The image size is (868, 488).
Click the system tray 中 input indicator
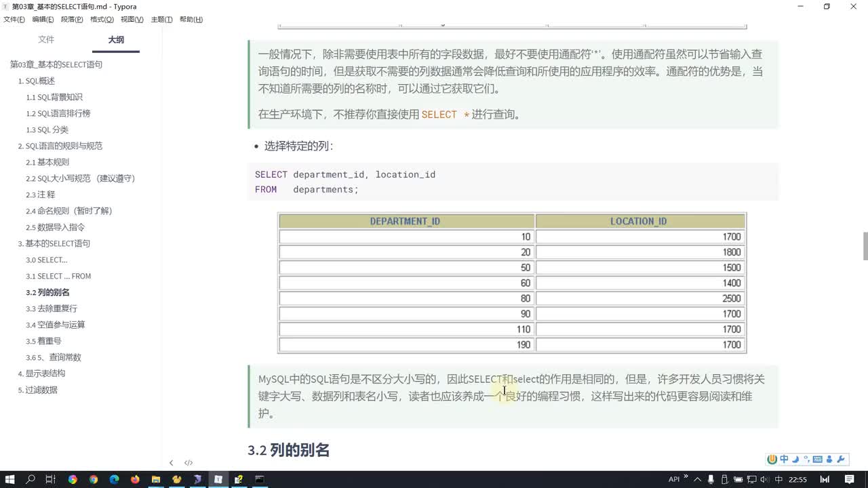click(778, 479)
